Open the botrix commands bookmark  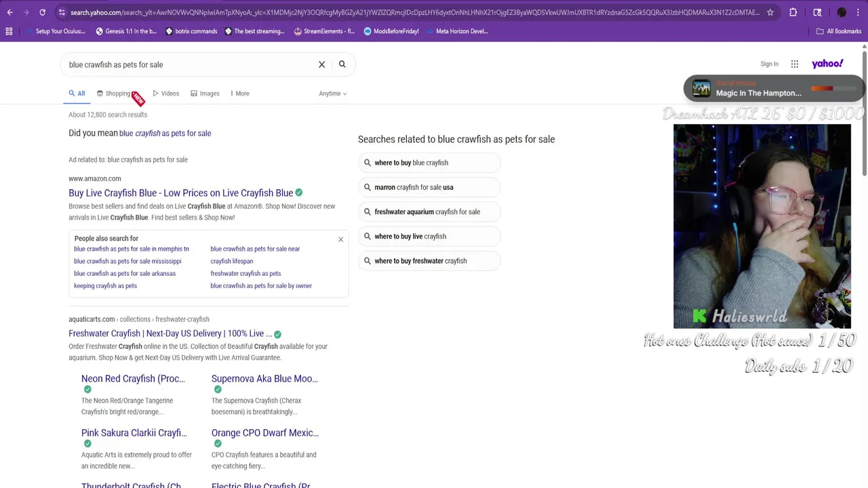pos(191,31)
